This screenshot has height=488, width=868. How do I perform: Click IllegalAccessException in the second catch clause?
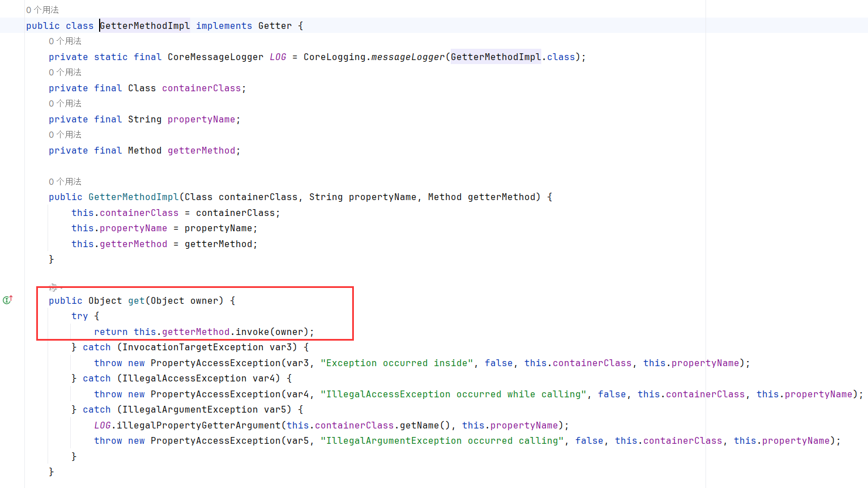(184, 379)
